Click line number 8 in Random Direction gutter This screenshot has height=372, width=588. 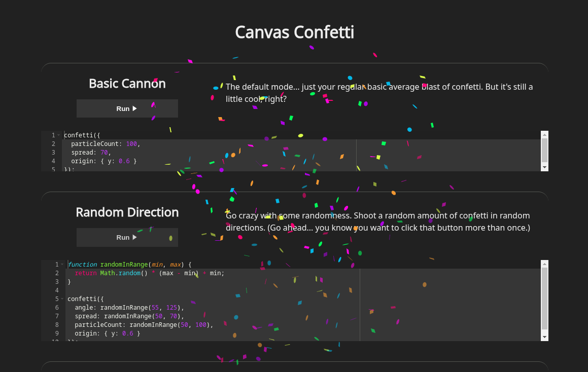[x=57, y=325]
